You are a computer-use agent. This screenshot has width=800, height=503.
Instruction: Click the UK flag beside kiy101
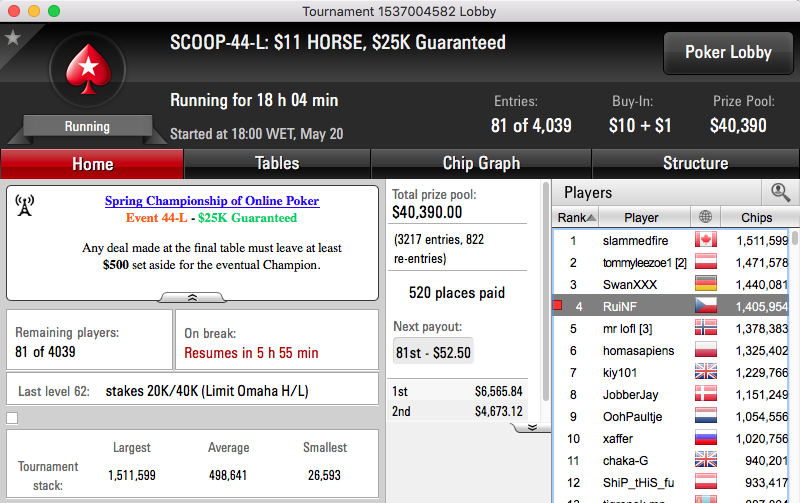(706, 371)
